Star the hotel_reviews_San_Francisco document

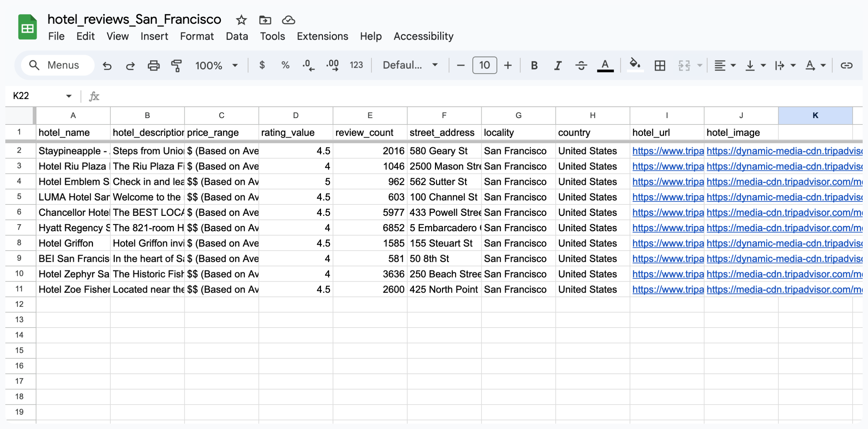click(x=241, y=20)
